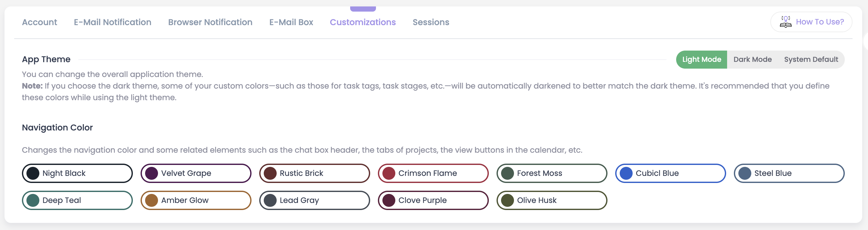Choose Night Black navigation color
This screenshot has width=868, height=230.
coord(77,173)
